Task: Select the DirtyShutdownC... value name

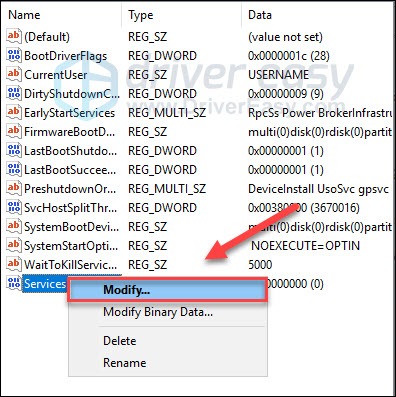Action: point(72,94)
